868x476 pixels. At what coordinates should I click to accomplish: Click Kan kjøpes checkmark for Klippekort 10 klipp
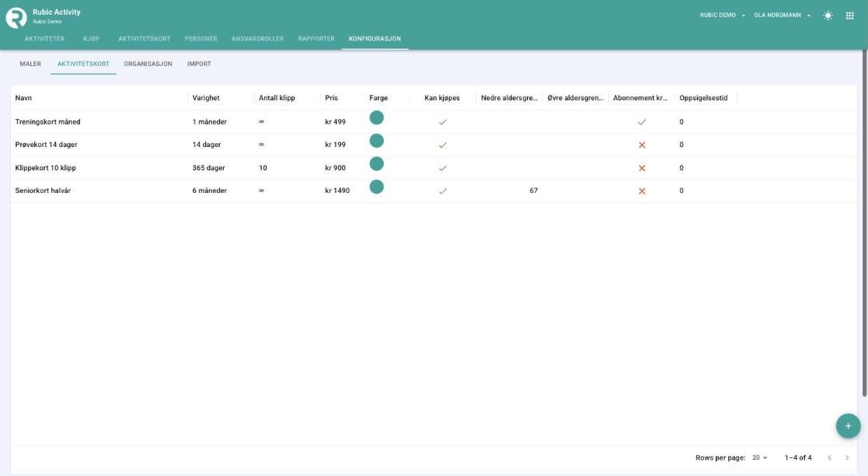click(442, 168)
